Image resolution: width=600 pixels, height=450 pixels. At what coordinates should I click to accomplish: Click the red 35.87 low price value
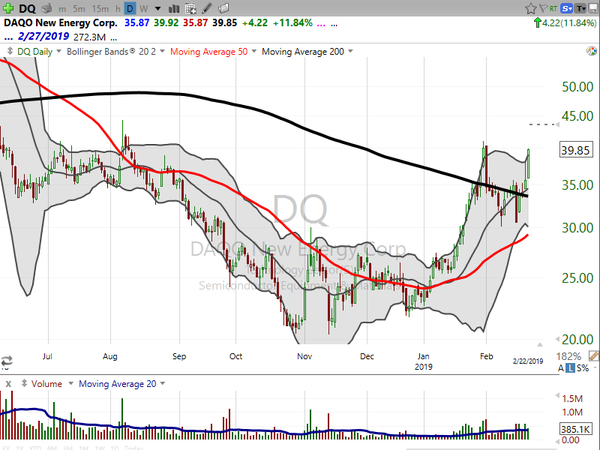pyautogui.click(x=195, y=23)
